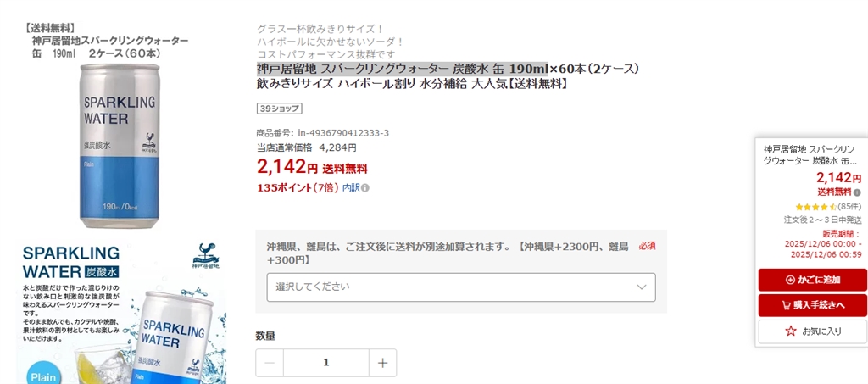This screenshot has height=384, width=868.
Task: Click the quantity input field
Action: [x=326, y=363]
